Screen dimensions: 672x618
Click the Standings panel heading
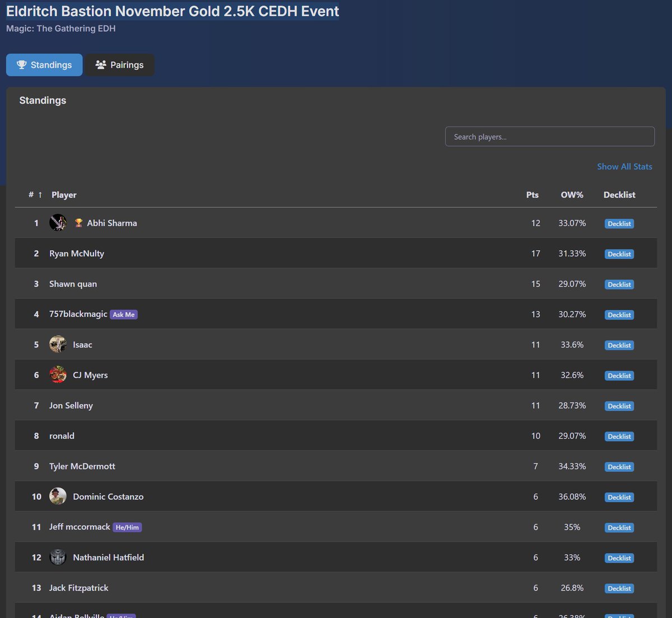pos(43,100)
